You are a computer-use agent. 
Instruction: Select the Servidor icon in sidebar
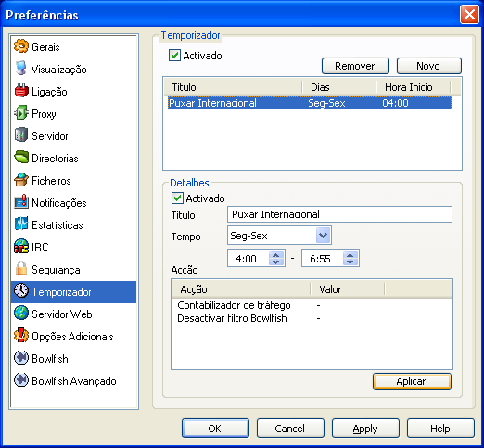[x=21, y=135]
